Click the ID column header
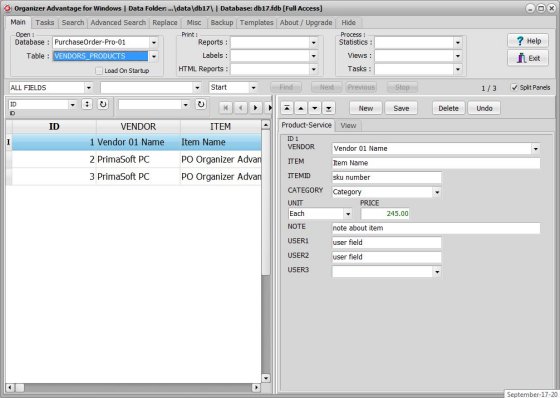This screenshot has height=398, width=560. 54,126
